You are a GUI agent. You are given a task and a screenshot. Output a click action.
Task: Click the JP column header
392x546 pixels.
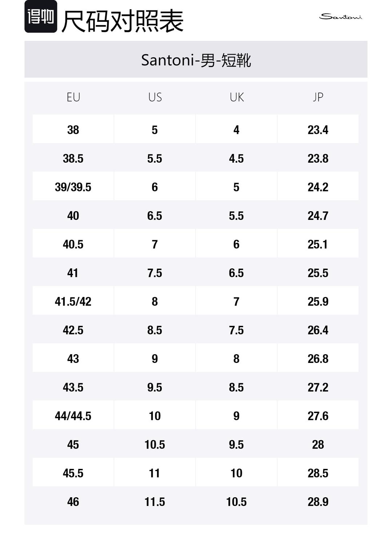tap(318, 97)
